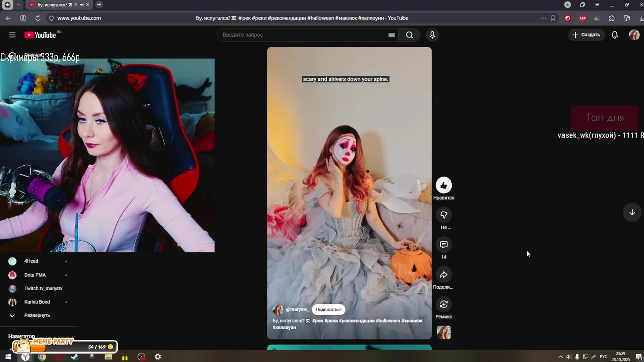Open YouTube notifications bell
Viewport: 644px width, 362px height.
pos(615,35)
